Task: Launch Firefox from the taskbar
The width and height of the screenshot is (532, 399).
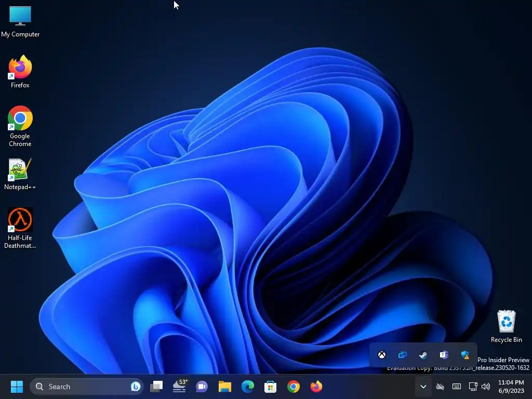Action: coord(316,387)
